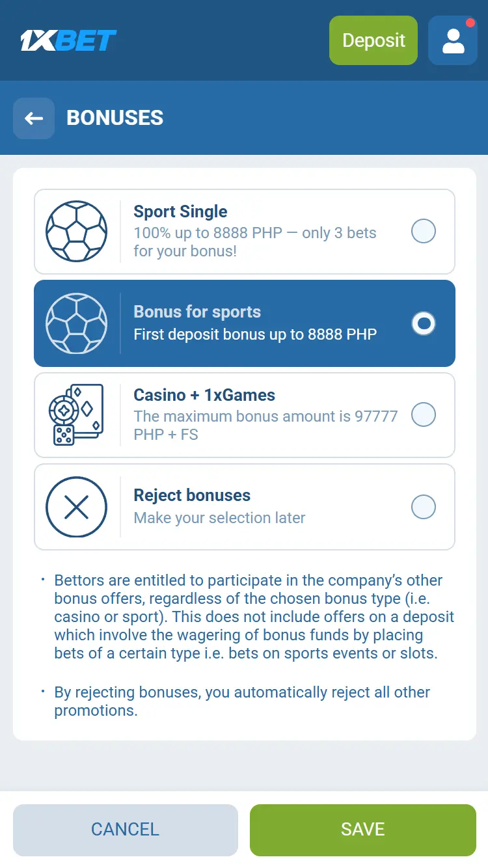Click the 'Make your selection later' text

click(219, 518)
